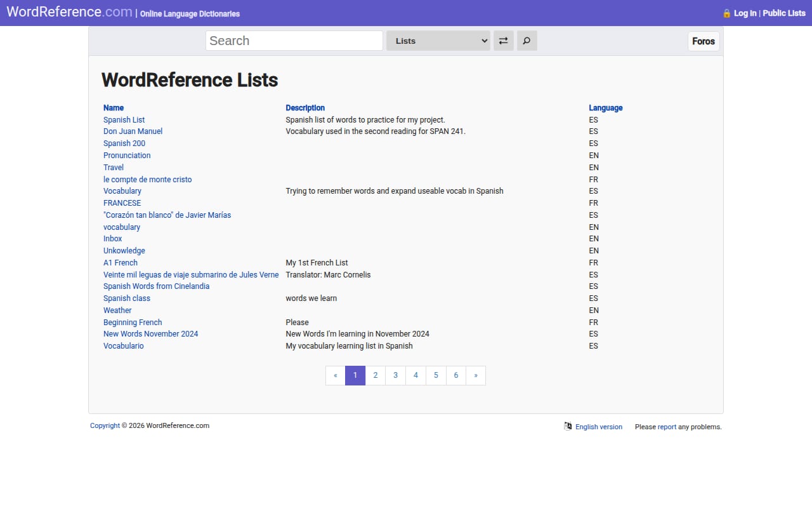Open the Beginning French list
This screenshot has height=508, width=812.
point(133,323)
